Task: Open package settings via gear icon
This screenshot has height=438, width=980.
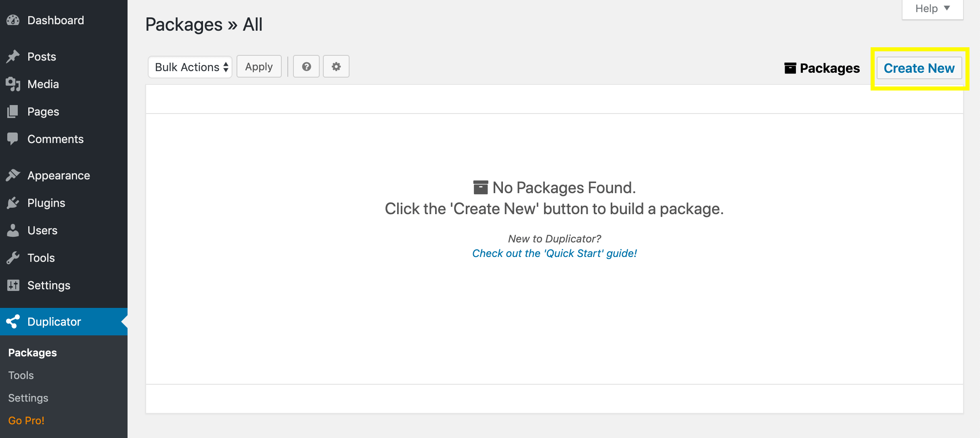Action: pyautogui.click(x=336, y=67)
